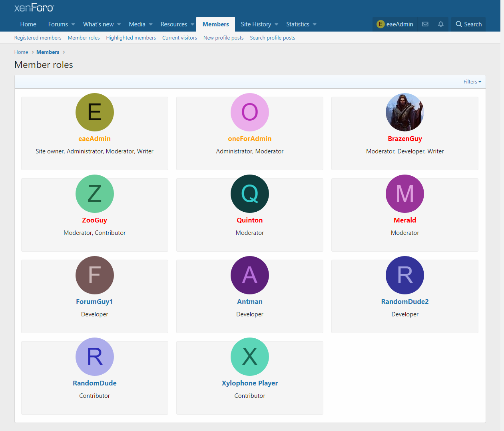Expand the Filters dropdown
The height and width of the screenshot is (431, 504).
tap(472, 82)
